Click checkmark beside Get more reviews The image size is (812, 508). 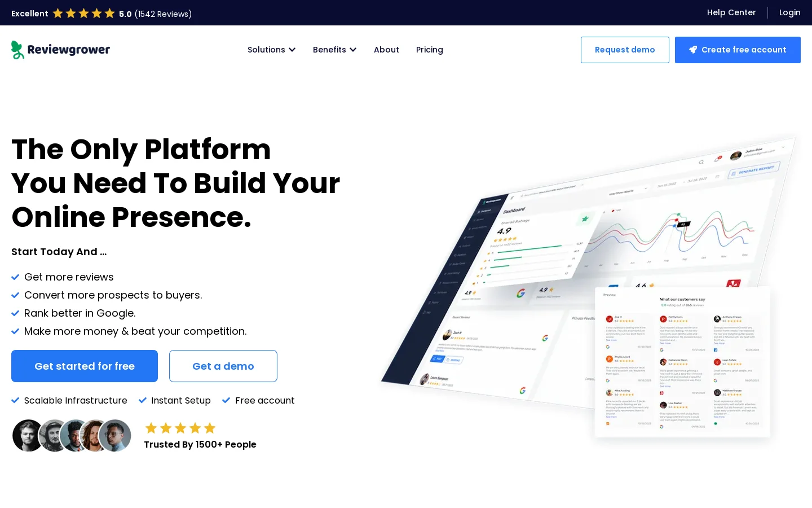[x=15, y=277]
